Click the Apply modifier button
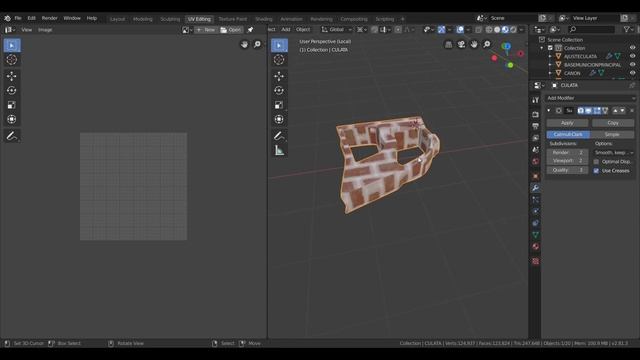Screen dimensions: 640x360 pyautogui.click(x=567, y=123)
